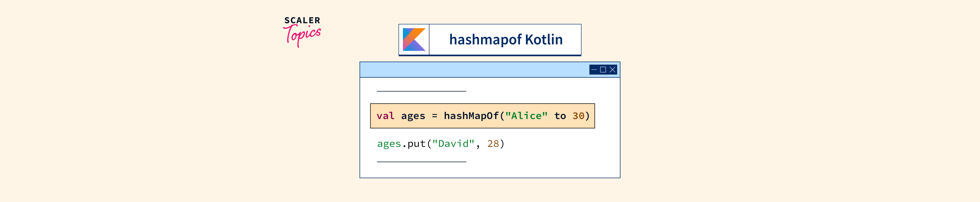The width and height of the screenshot is (980, 202).
Task: Click the "David" string literal
Action: click(453, 144)
